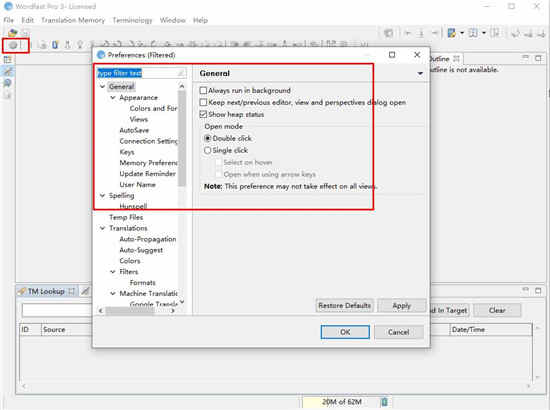
Task: Open the Translation Memory menu
Action: click(73, 20)
